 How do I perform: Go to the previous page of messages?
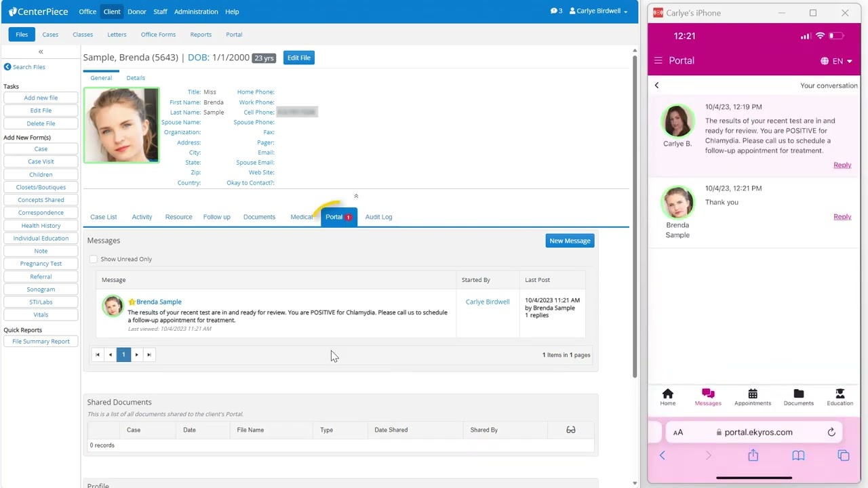coord(111,354)
